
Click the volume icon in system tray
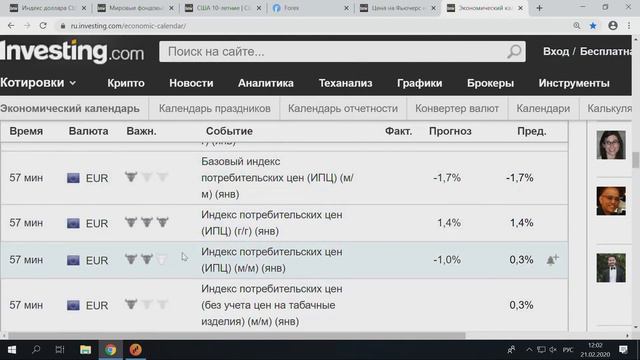(553, 350)
